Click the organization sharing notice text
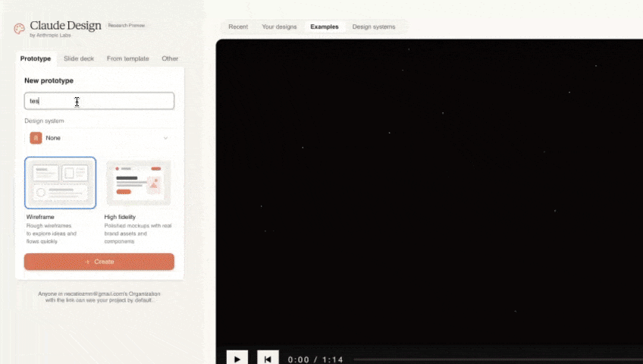The image size is (643, 364). click(99, 297)
